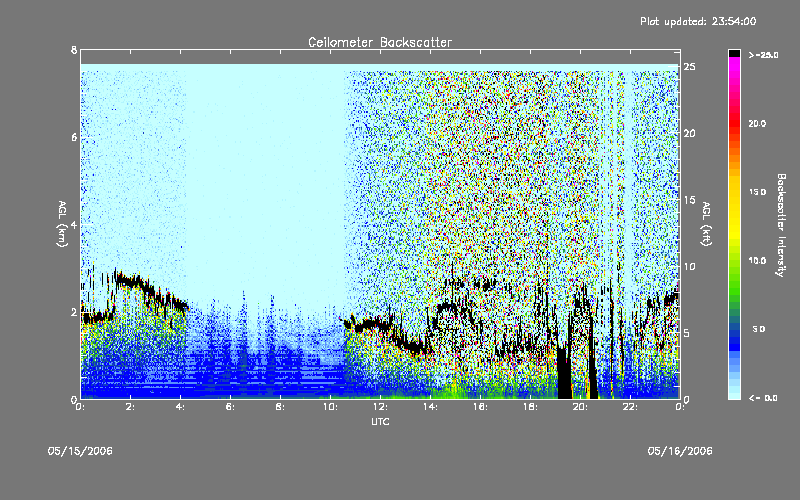This screenshot has width=800, height=500.
Task: Select the "Backscatter Intensity" colorbar label
Action: [781, 225]
